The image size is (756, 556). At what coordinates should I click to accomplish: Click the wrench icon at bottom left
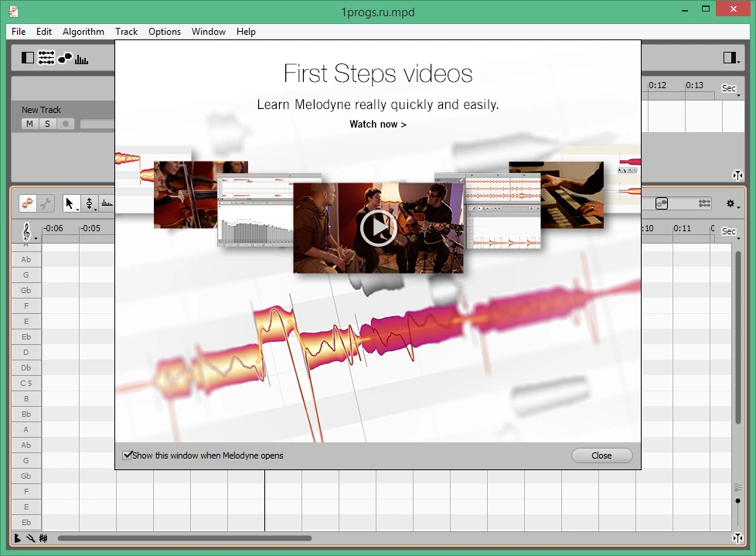tap(30, 538)
